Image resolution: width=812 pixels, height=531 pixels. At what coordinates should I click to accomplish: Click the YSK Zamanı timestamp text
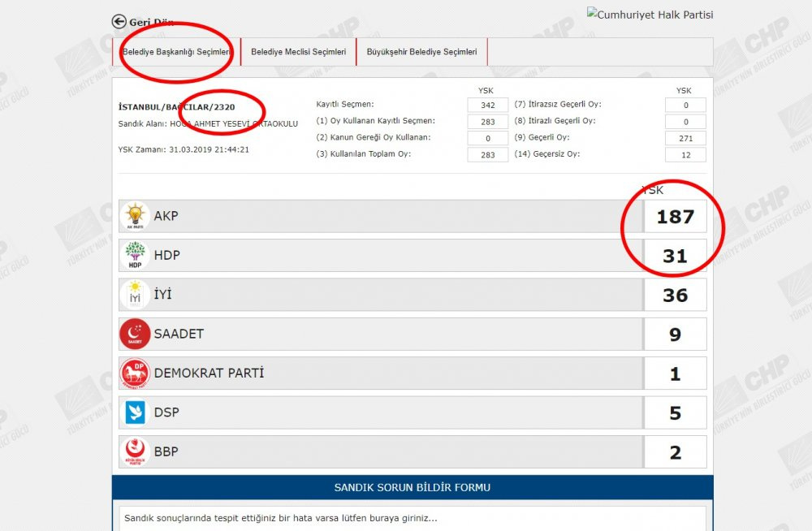pos(184,149)
